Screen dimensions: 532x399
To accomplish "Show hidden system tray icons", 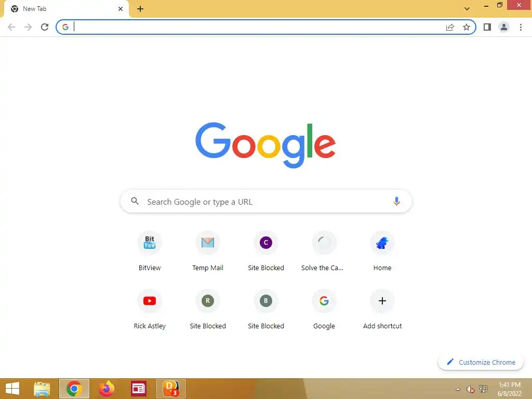I will (x=458, y=389).
